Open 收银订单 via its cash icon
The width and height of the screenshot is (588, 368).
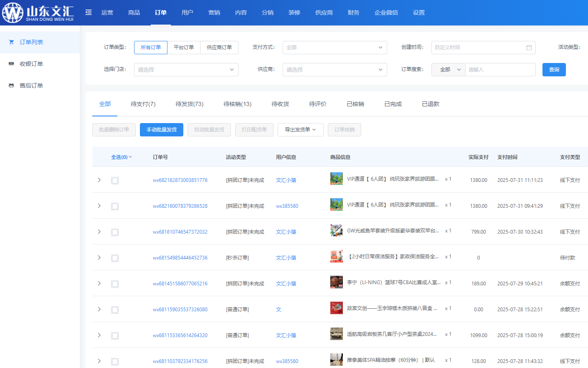[x=11, y=64]
